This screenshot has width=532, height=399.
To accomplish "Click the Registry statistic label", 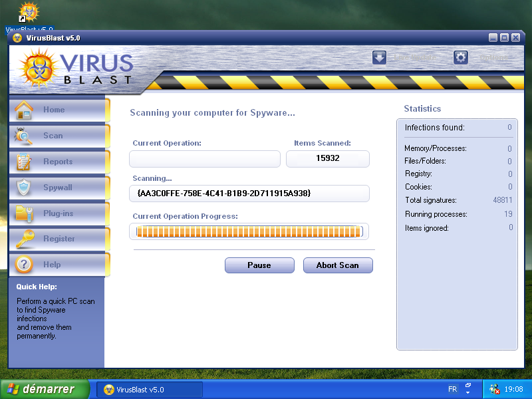I will click(418, 174).
